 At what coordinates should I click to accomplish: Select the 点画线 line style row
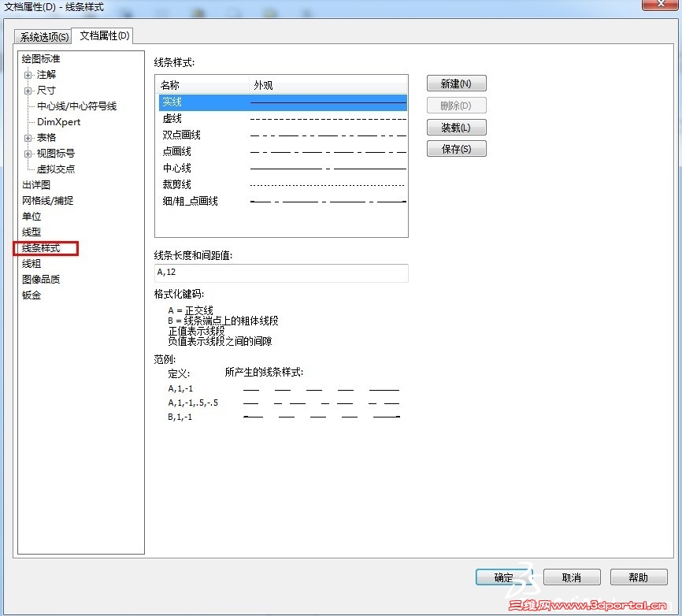(283, 152)
